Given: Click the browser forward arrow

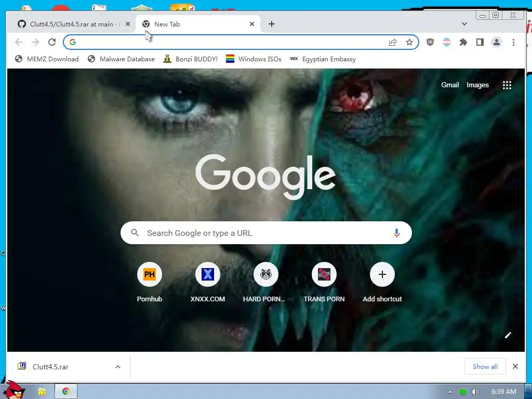Looking at the screenshot, I should (x=35, y=42).
